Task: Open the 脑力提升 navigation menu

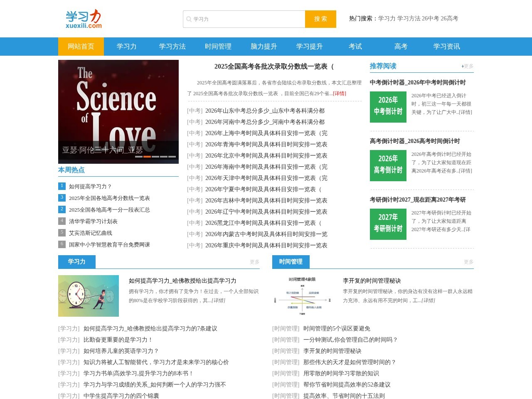Action: pyautogui.click(x=263, y=47)
